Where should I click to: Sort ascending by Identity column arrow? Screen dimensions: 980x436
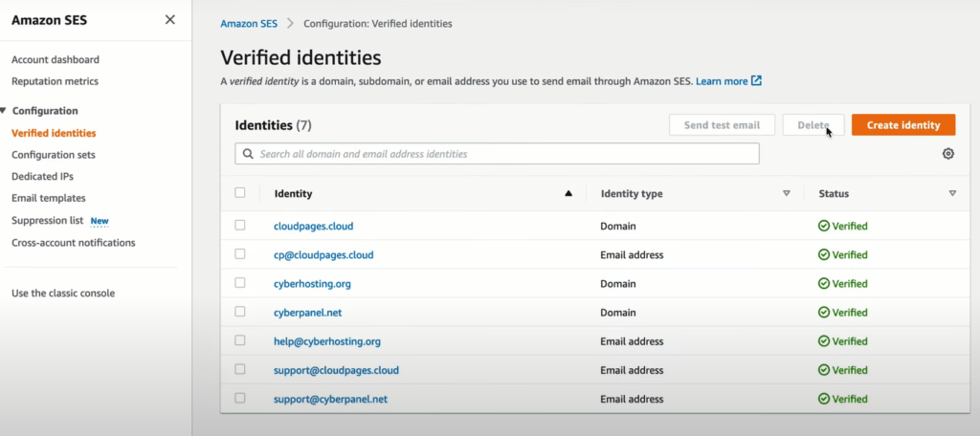coord(568,194)
